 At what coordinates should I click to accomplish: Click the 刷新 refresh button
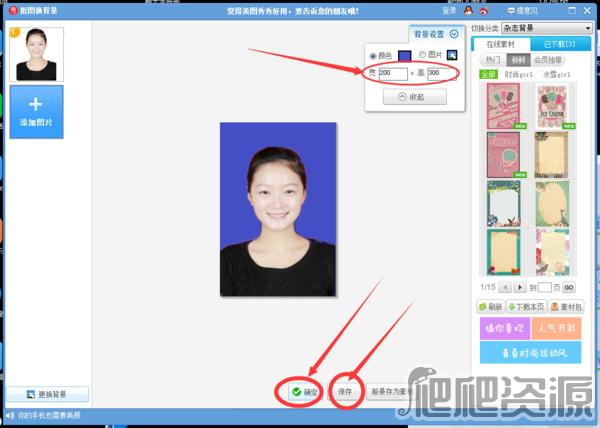(491, 307)
